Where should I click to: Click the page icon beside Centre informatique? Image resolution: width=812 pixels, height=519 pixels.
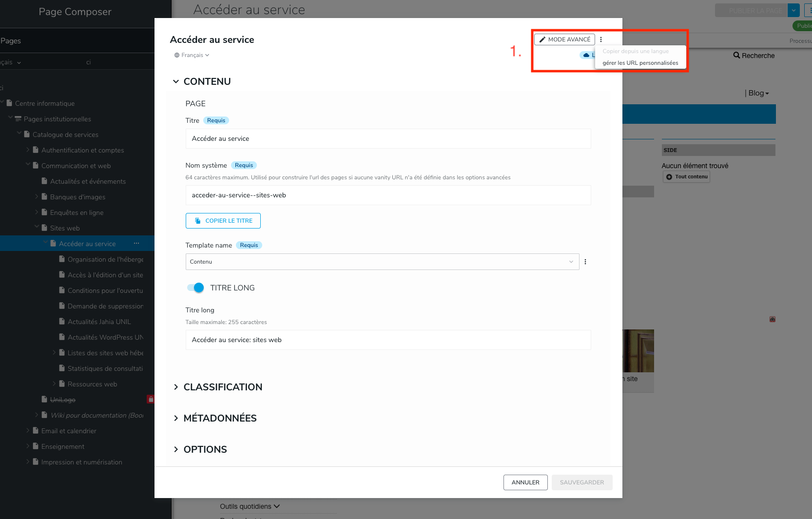coord(9,103)
